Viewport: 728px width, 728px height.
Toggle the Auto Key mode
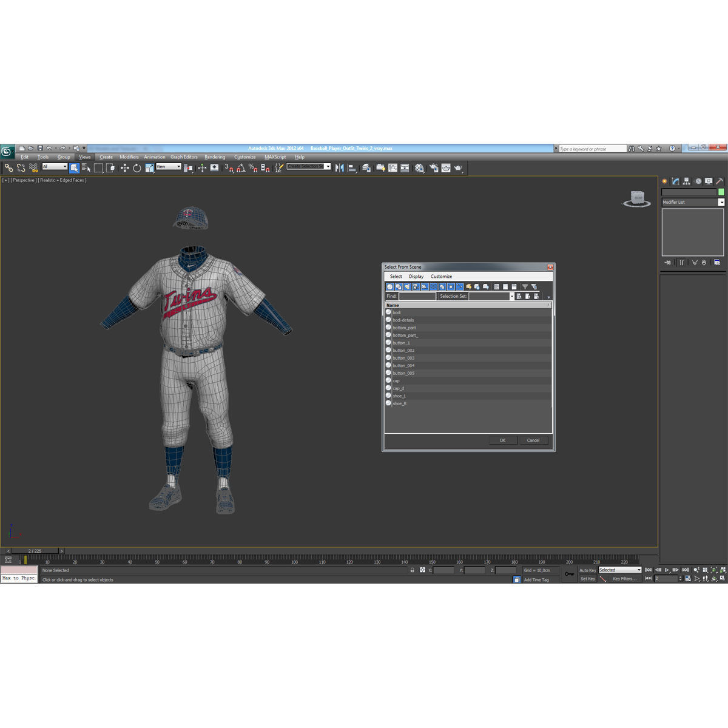pyautogui.click(x=587, y=570)
